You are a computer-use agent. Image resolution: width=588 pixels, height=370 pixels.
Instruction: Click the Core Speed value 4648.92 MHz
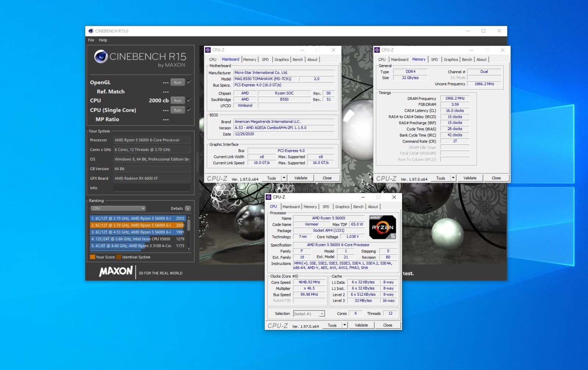tap(309, 282)
